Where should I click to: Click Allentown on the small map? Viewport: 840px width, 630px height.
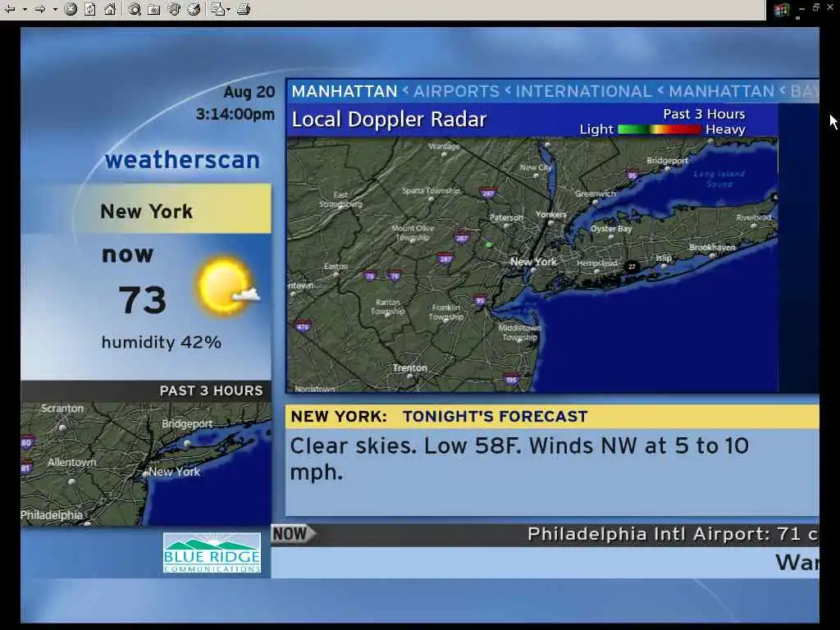click(72, 463)
